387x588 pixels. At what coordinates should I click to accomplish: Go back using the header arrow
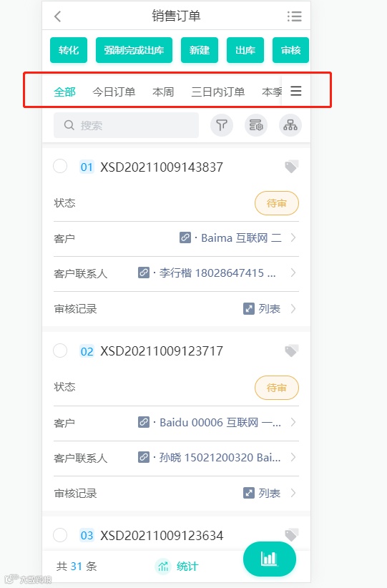[57, 16]
